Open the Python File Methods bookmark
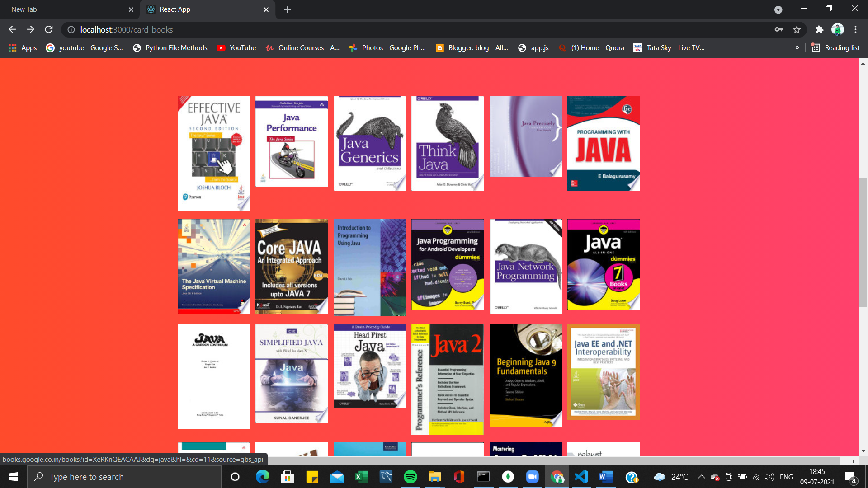 click(x=170, y=47)
